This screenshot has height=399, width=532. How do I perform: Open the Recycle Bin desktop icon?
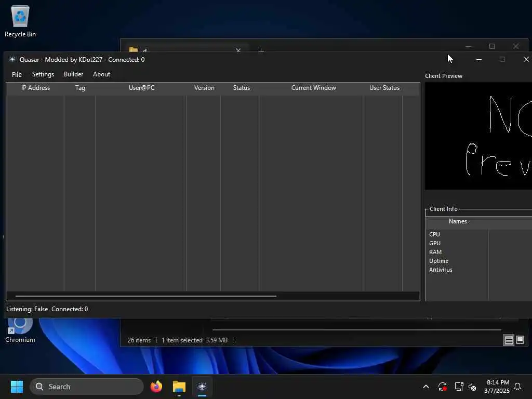pyautogui.click(x=20, y=21)
